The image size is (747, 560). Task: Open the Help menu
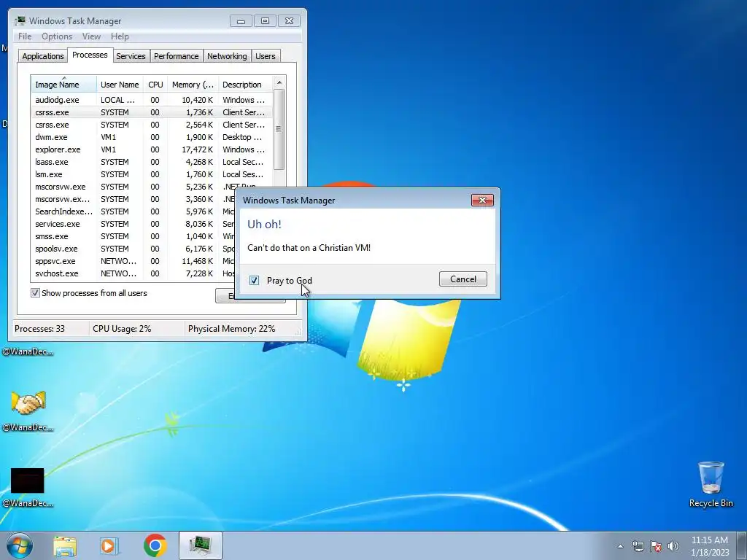point(120,36)
